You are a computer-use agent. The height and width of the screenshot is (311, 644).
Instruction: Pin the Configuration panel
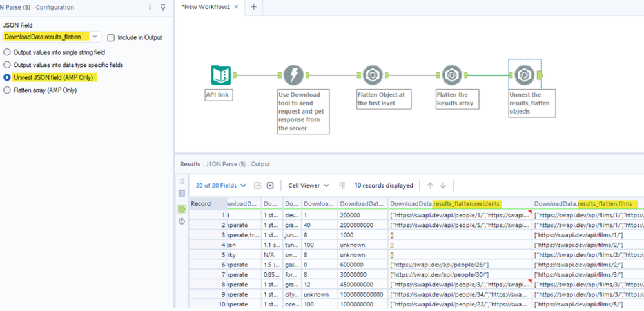[x=163, y=7]
